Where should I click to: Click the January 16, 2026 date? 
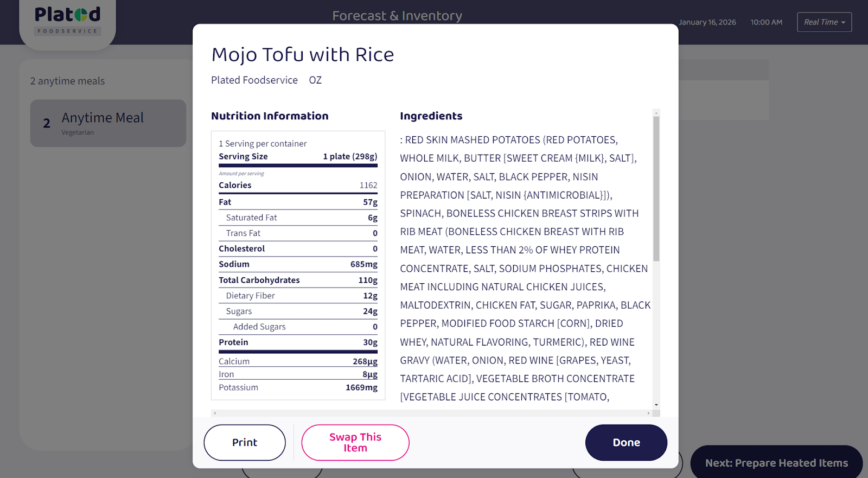point(707,22)
